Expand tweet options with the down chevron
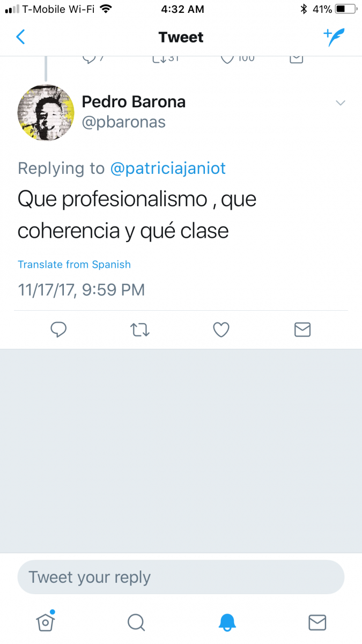 click(341, 103)
